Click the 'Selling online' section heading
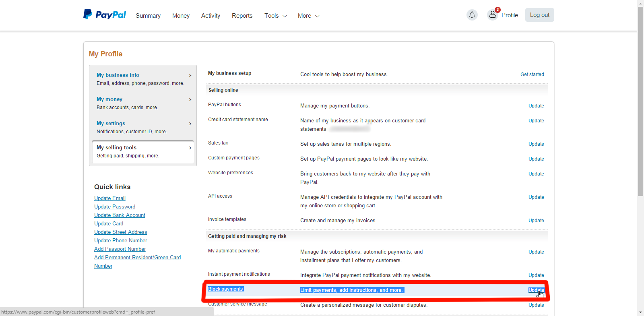 (x=223, y=90)
